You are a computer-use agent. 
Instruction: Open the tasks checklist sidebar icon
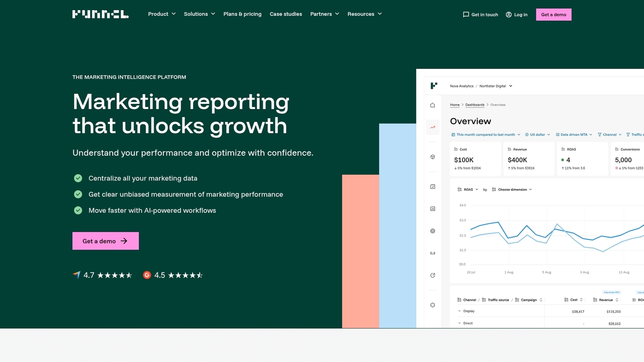point(432,186)
